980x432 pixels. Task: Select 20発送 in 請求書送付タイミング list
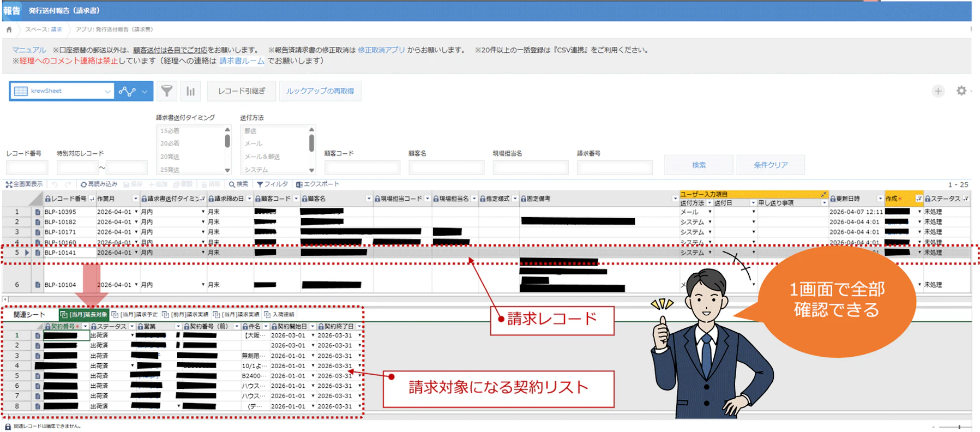[x=170, y=157]
